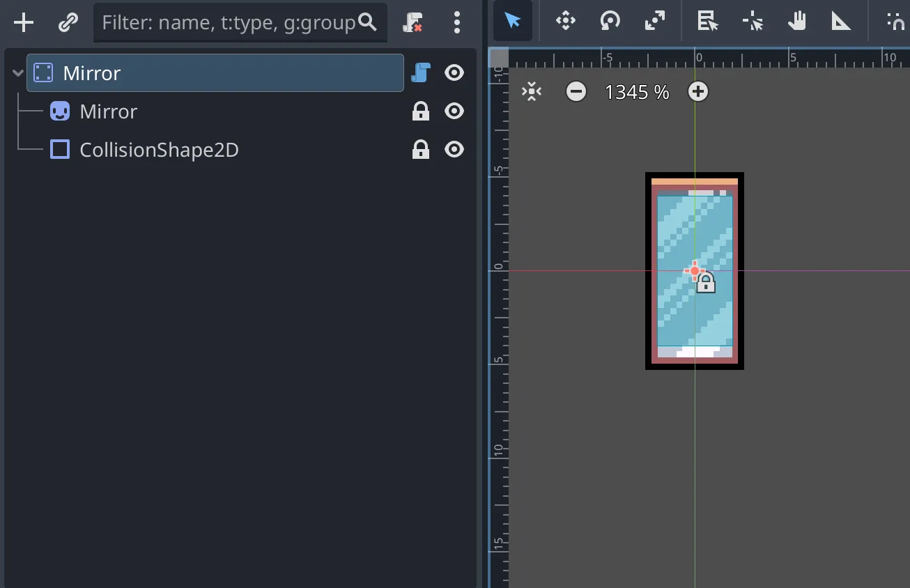This screenshot has width=910, height=588.
Task: Click the node filter search field
Action: (x=229, y=23)
